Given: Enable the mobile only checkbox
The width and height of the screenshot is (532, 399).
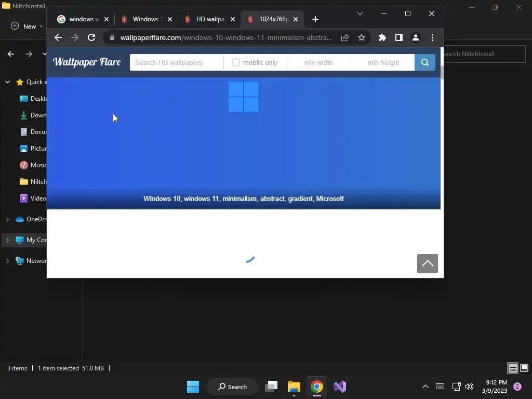Looking at the screenshot, I should [x=235, y=62].
